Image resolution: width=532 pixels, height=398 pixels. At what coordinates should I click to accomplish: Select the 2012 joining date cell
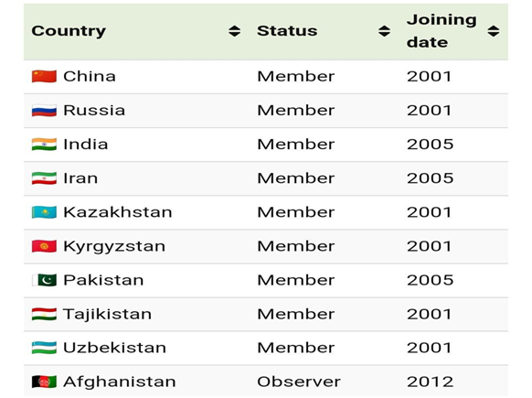coord(431,382)
